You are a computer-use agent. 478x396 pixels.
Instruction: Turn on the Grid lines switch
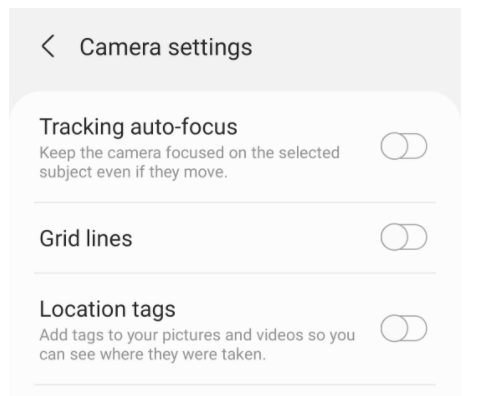tap(404, 237)
